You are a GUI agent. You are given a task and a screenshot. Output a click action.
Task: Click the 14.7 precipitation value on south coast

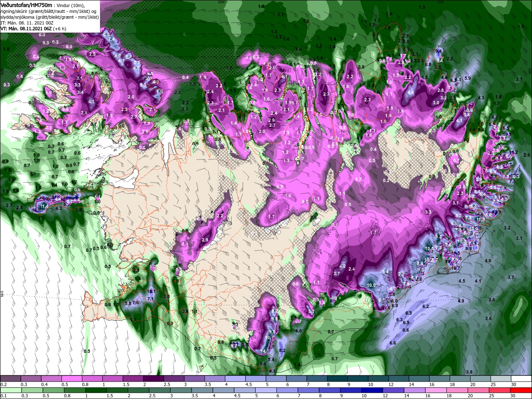264,351
